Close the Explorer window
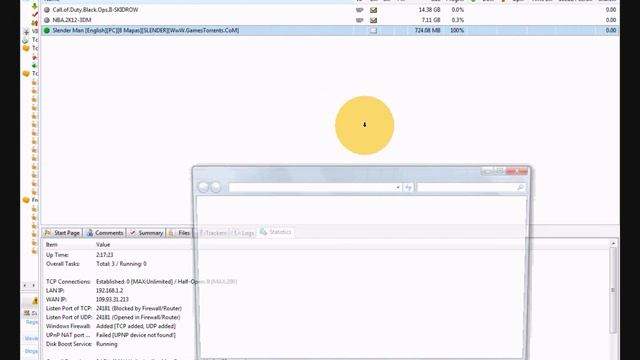This screenshot has width=640, height=360. click(517, 171)
